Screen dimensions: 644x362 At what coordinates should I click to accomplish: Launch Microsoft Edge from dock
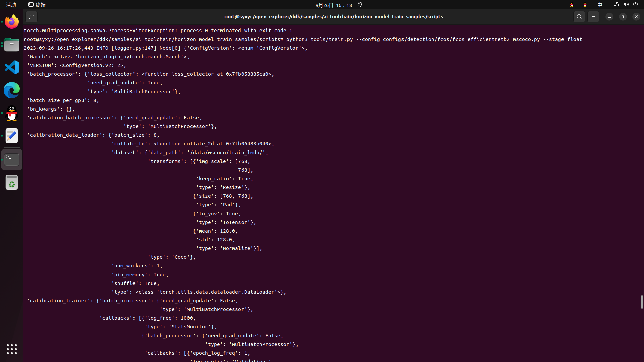(x=12, y=90)
